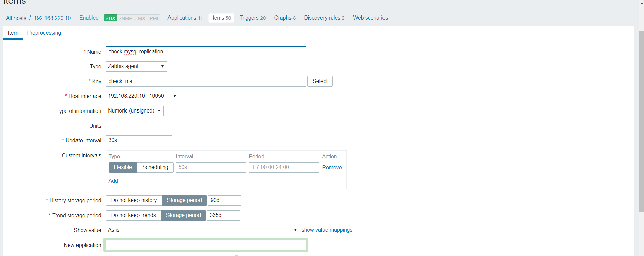Viewport: 644px width, 256px height.
Task: Click Remove custom interval link
Action: coord(332,167)
